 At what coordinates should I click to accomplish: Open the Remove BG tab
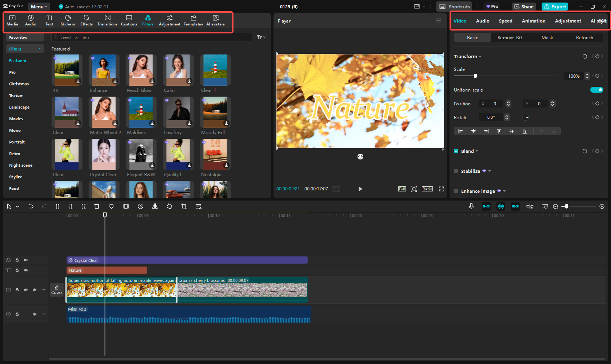click(509, 37)
